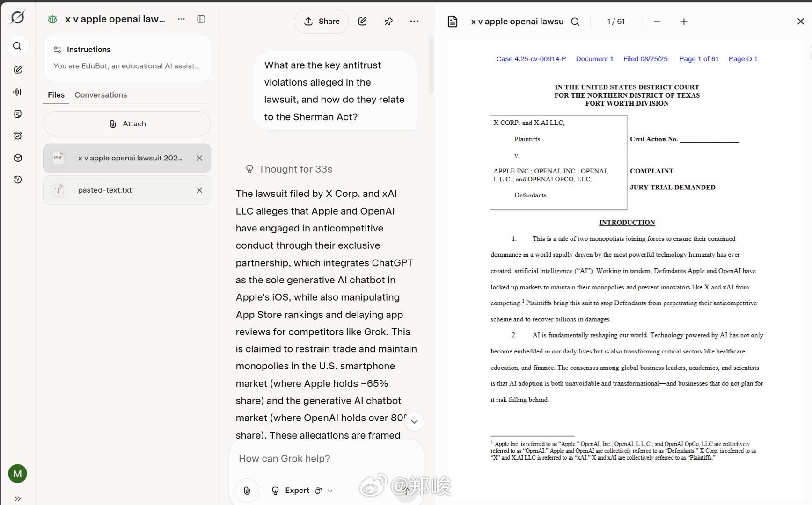Open the tasks alarm clock icon
The image size is (812, 505).
tap(18, 136)
